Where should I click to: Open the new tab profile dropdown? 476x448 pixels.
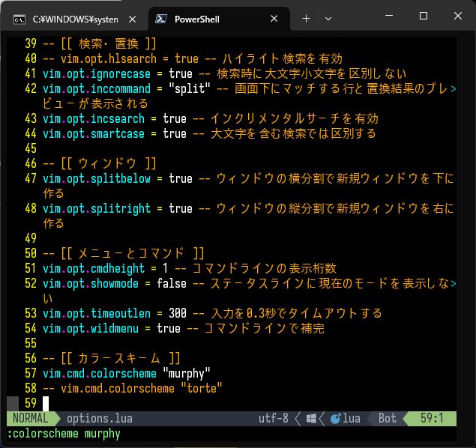coord(328,18)
